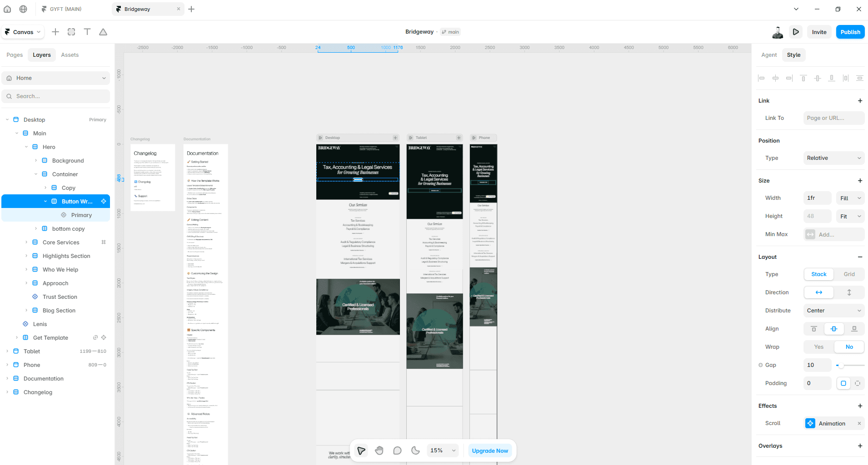Click the grid icon on the Core Services layer
The image size is (868, 465).
(x=104, y=242)
